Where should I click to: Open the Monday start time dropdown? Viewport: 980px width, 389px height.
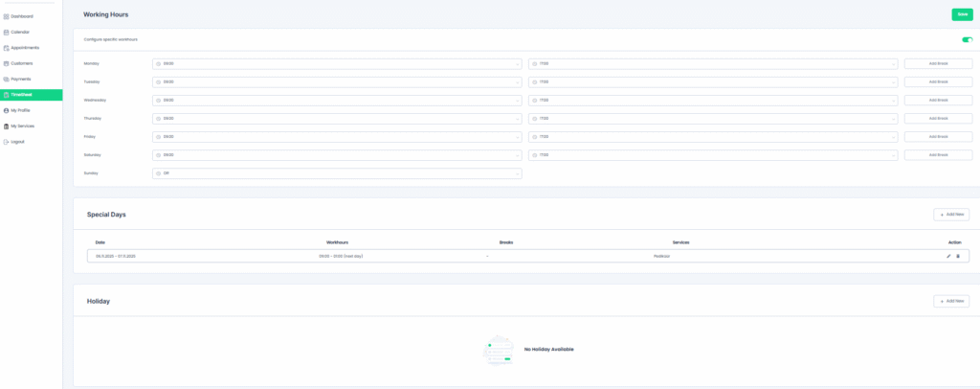[x=337, y=64]
